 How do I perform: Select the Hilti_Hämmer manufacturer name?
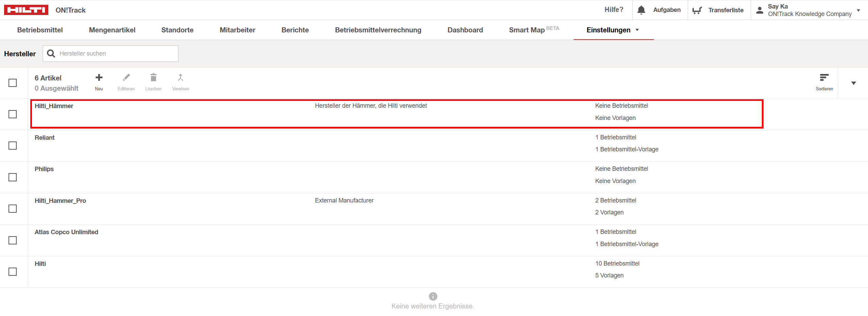tap(54, 106)
